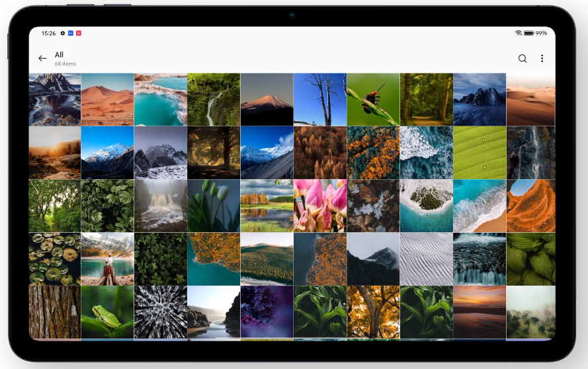588x369 pixels.
Task: Open the purple flowers photo
Action: (x=267, y=312)
